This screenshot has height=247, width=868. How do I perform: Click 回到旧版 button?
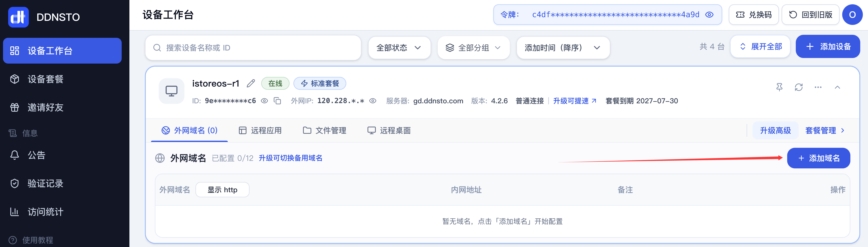pos(810,14)
